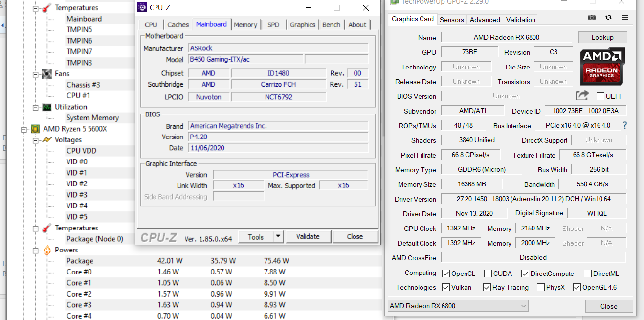Click the GPU name field AMD Radeon RX 6800

(506, 37)
